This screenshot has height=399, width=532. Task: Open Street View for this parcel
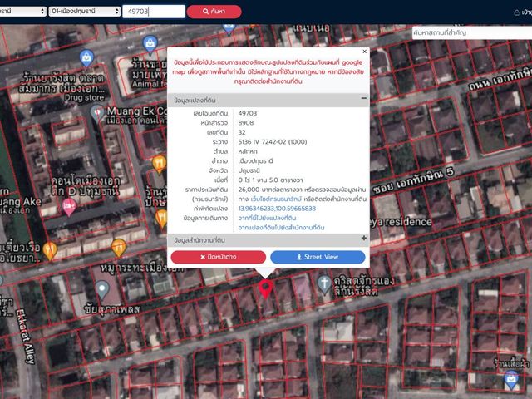[x=318, y=257]
